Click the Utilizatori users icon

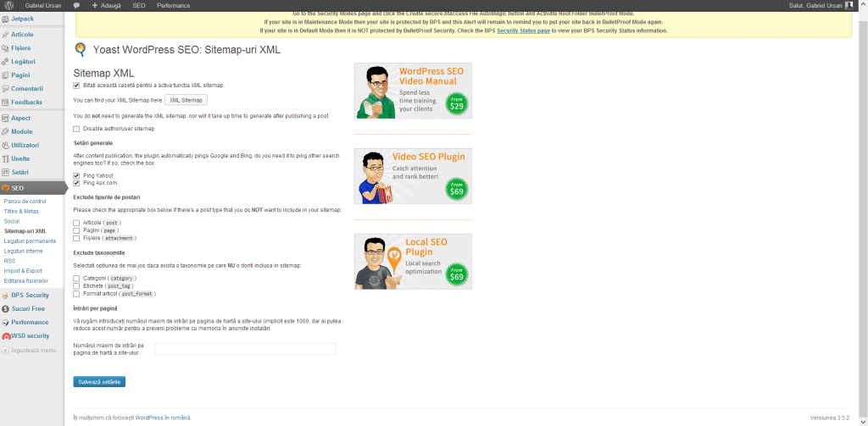6,146
